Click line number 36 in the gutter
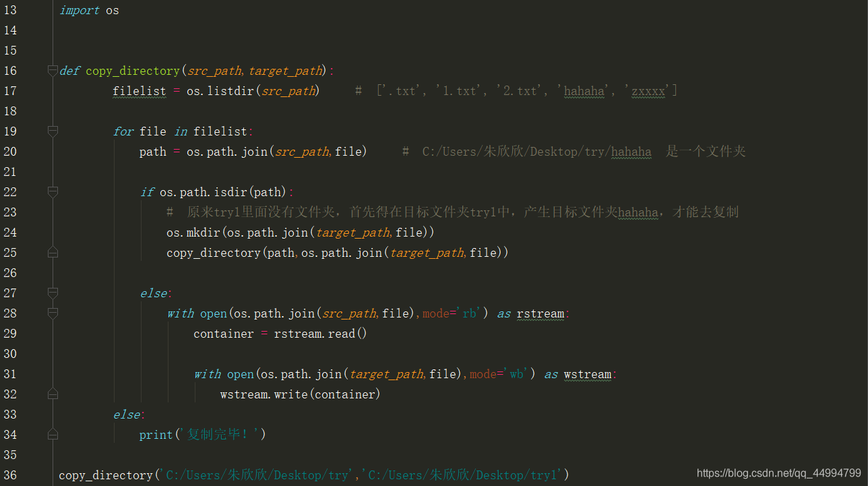The height and width of the screenshot is (486, 868). tap(10, 475)
